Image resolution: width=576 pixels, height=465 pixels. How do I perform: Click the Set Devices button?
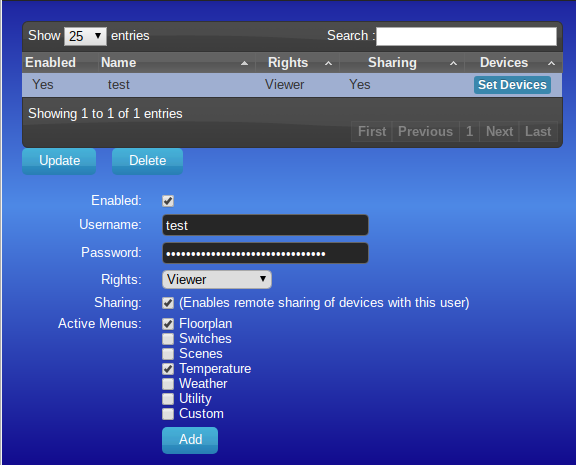[x=512, y=85]
